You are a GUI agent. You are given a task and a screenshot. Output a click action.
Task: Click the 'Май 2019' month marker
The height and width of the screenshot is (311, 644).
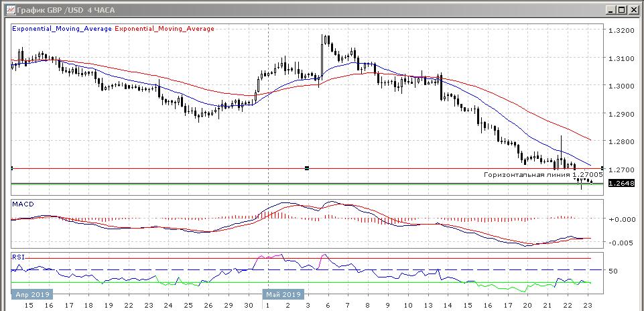(283, 294)
